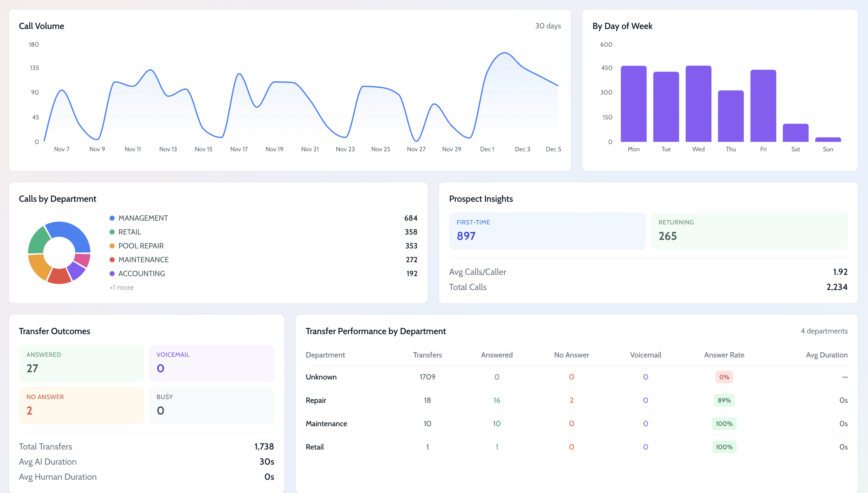Screen dimensions: 868x493
Task: Expand the "4 departments" list
Action: (824, 331)
